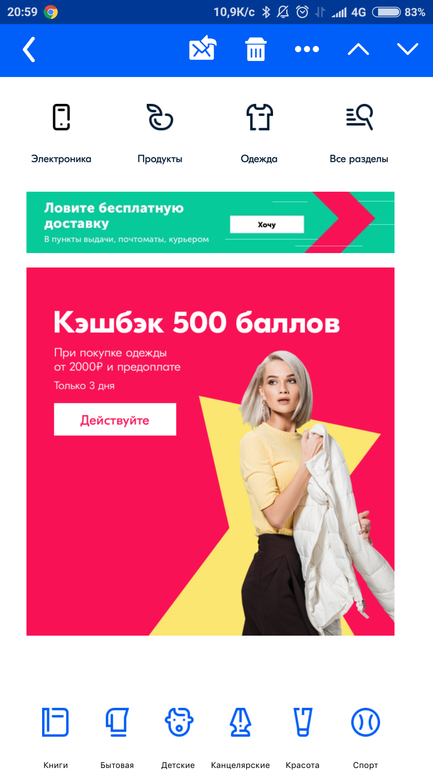Go to previous message with the up chevron

click(x=358, y=49)
